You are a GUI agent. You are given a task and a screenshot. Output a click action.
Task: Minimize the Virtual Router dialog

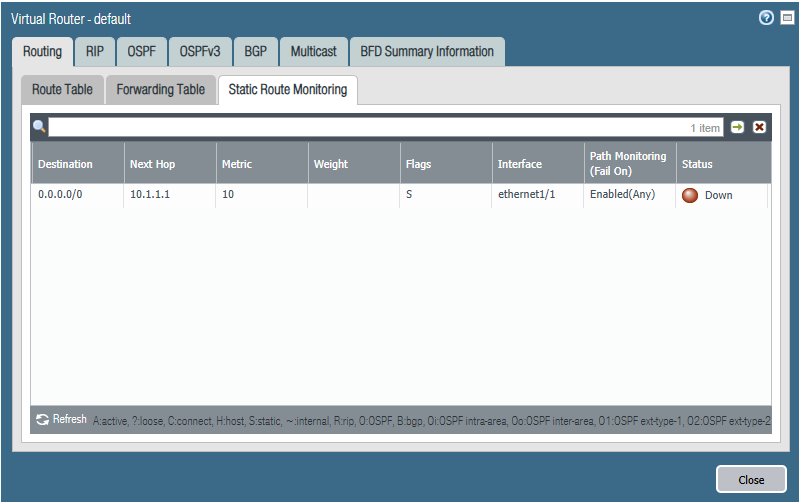click(787, 18)
